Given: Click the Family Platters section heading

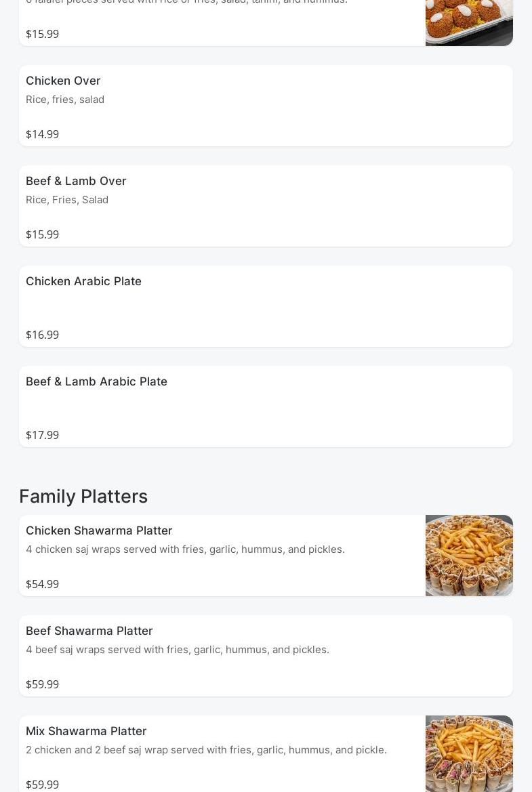Looking at the screenshot, I should tap(83, 497).
